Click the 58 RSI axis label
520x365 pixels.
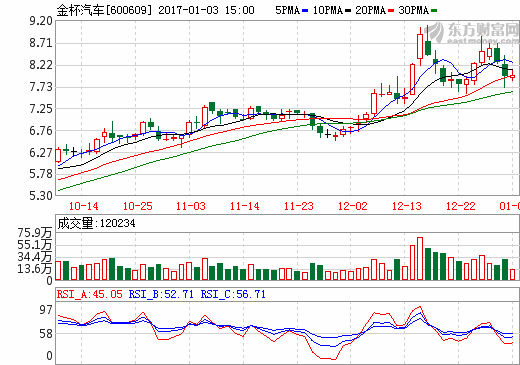pyautogui.click(x=46, y=333)
